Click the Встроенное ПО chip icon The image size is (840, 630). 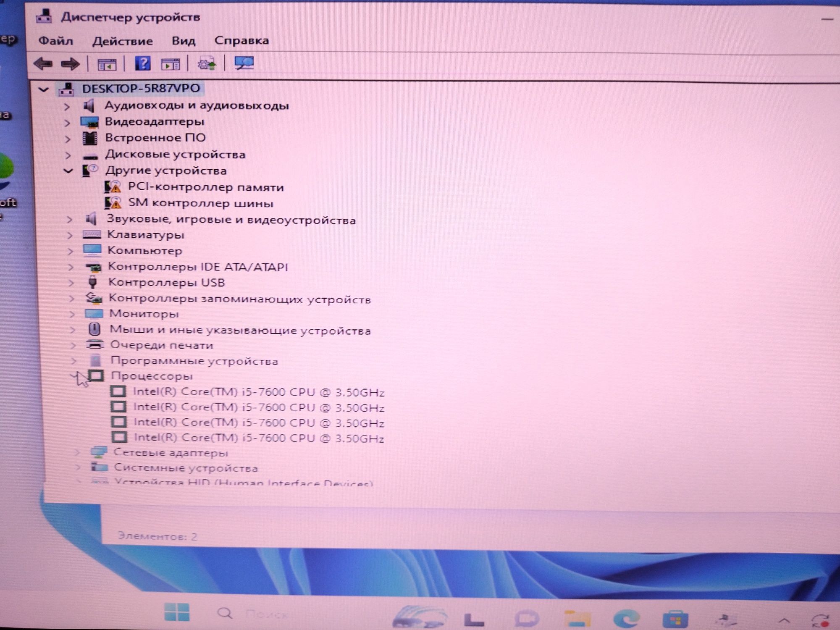pos(90,138)
